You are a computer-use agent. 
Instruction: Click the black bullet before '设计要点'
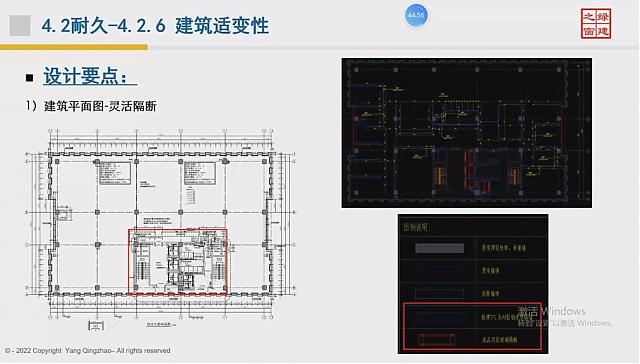coord(29,78)
